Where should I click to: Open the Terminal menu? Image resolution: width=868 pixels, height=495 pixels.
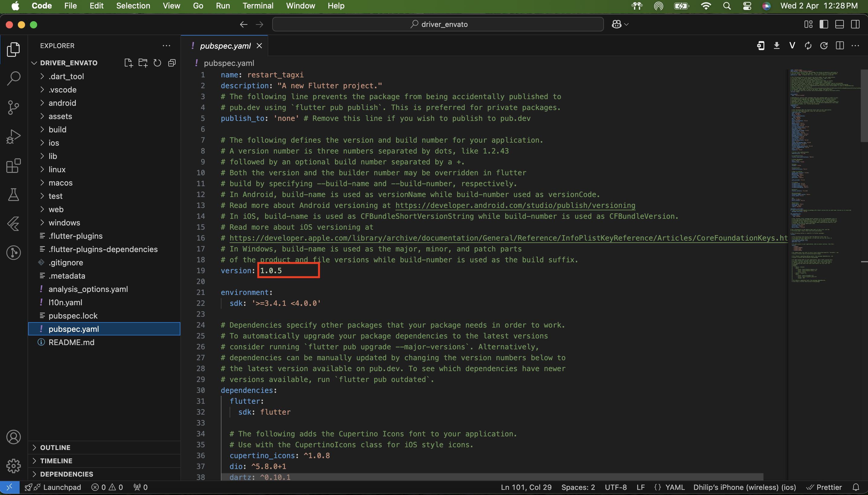coord(258,6)
